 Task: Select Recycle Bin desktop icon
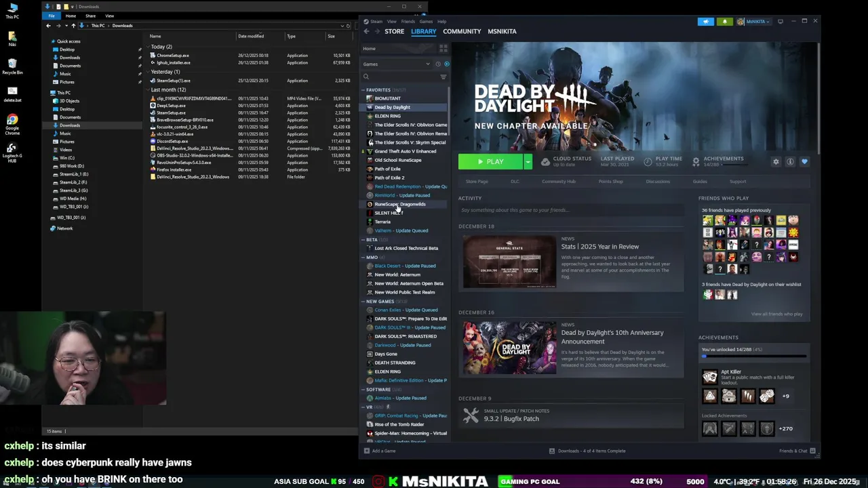pyautogui.click(x=12, y=66)
